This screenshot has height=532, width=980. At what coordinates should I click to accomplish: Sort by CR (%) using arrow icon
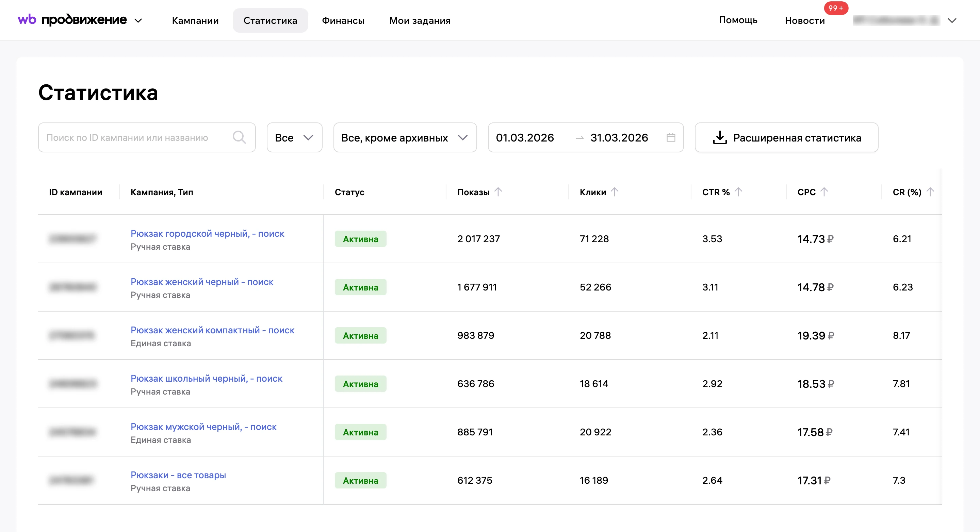[930, 192]
